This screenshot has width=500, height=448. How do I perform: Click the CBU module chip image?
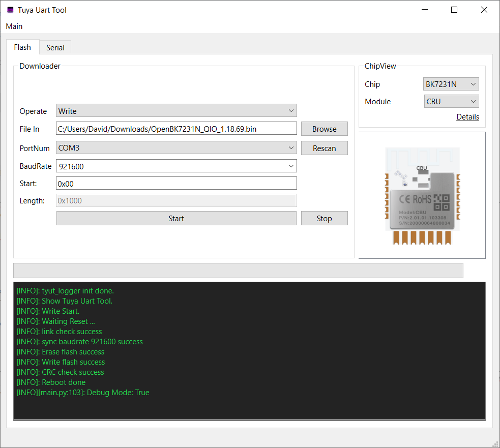[x=422, y=195]
